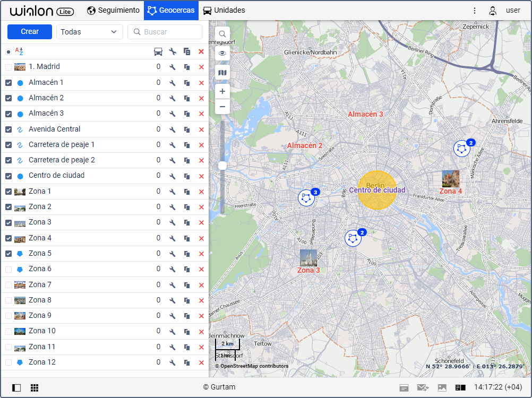Viewport: 532px width, 398px height.
Task: Open properties wrench for Almacén 1
Action: pyautogui.click(x=173, y=83)
